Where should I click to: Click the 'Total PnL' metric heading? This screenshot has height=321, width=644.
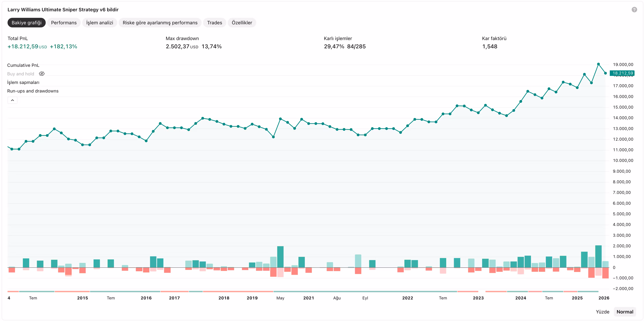pos(18,39)
